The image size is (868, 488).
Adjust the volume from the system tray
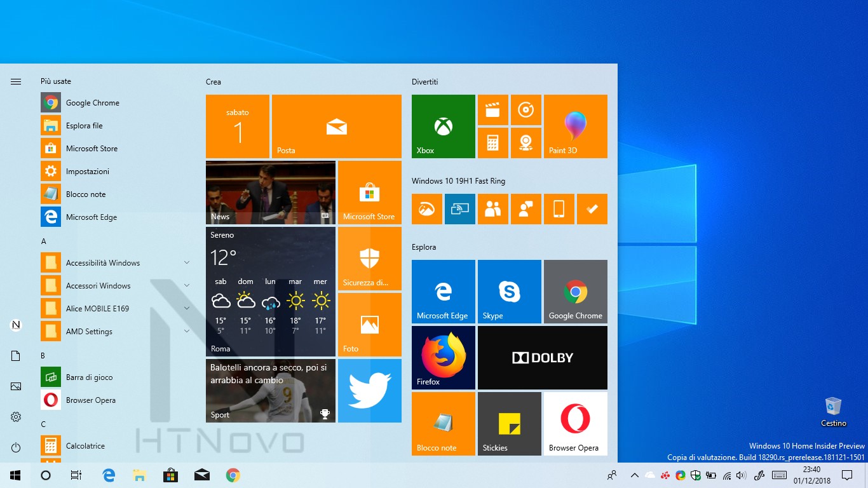(x=741, y=475)
